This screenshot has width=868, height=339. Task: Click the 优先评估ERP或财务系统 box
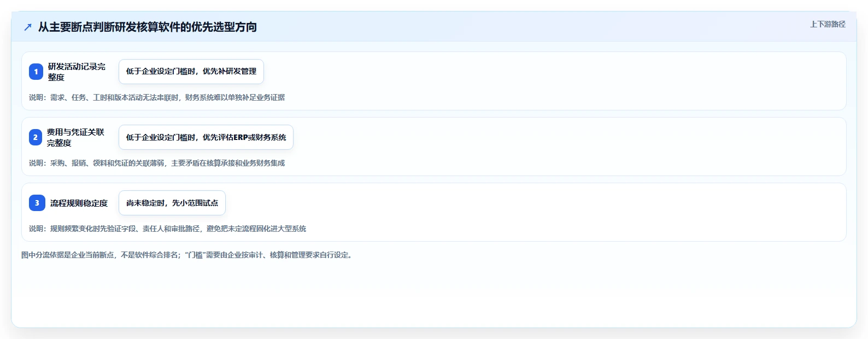click(x=206, y=137)
